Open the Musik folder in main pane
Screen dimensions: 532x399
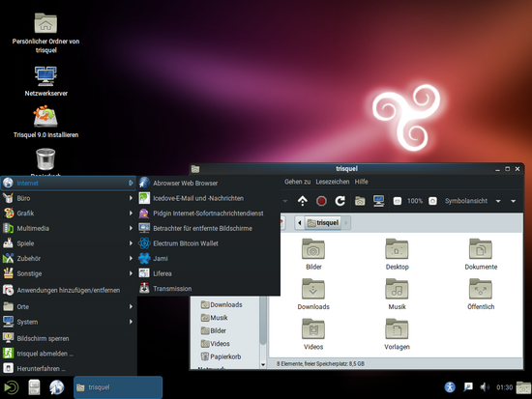[397, 295]
